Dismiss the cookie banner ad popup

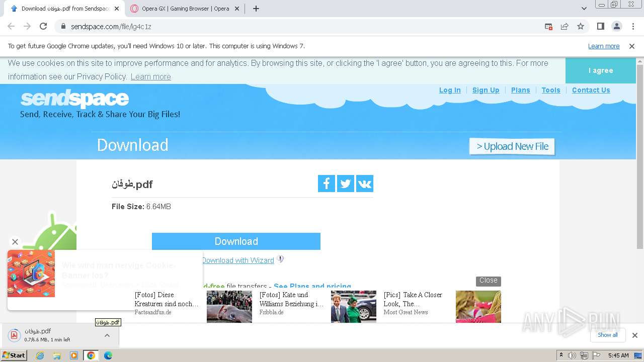15,242
